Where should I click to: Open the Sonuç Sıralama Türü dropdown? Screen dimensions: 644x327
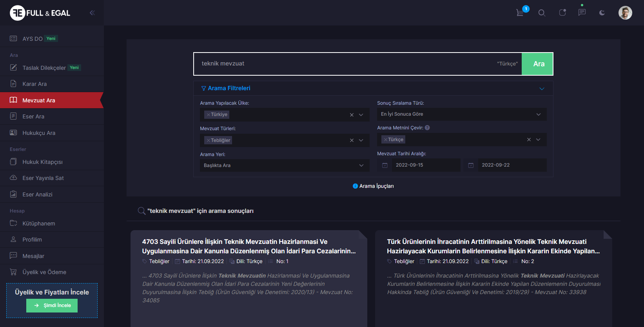(462, 114)
